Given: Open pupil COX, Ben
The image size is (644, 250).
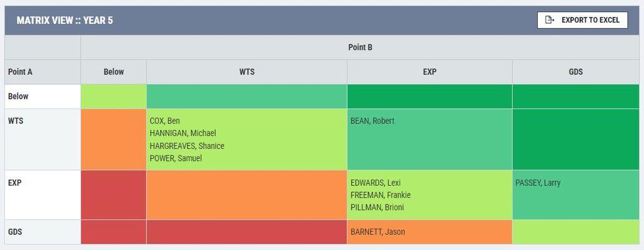Looking at the screenshot, I should pyautogui.click(x=165, y=121).
